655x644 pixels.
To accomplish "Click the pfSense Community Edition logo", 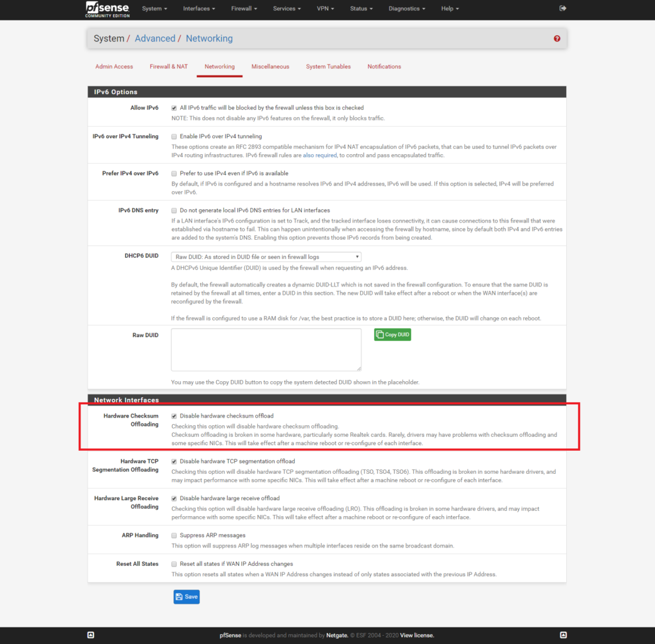I will click(107, 9).
